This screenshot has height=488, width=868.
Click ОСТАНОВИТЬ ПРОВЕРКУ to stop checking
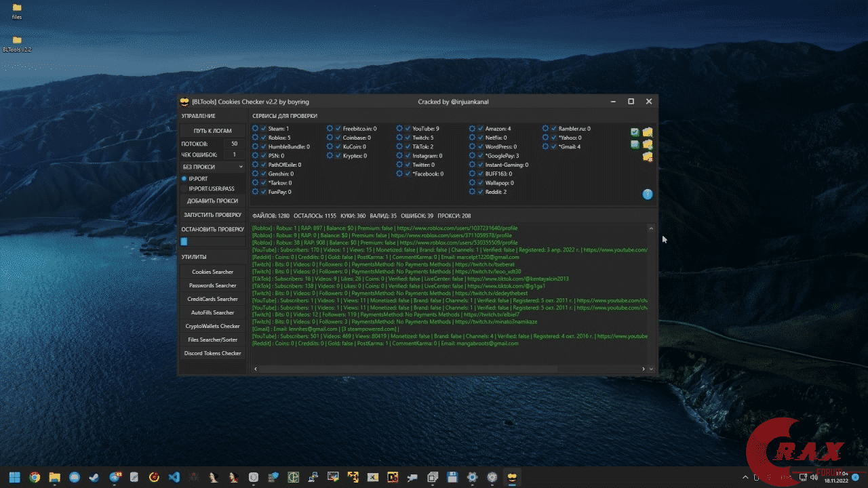click(x=212, y=229)
